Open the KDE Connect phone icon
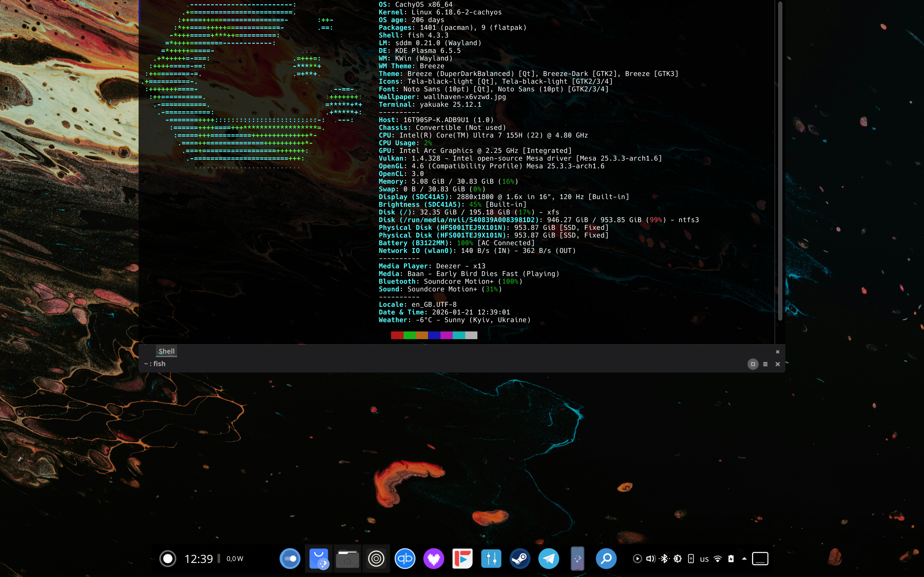Viewport: 924px width, 577px height. click(x=577, y=559)
